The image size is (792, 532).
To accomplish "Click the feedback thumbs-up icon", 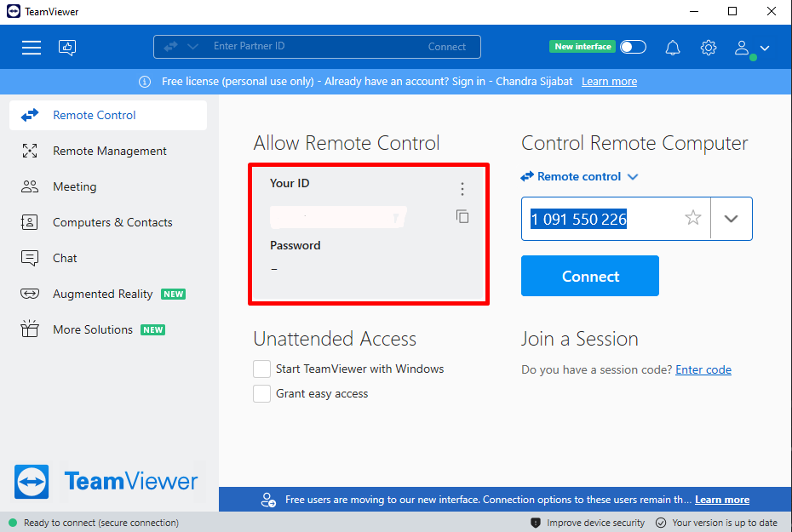I will tap(67, 48).
